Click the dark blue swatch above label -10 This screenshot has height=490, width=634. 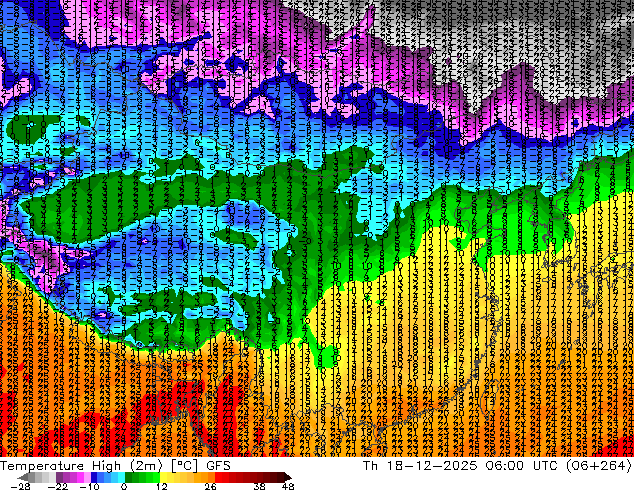coord(94,477)
